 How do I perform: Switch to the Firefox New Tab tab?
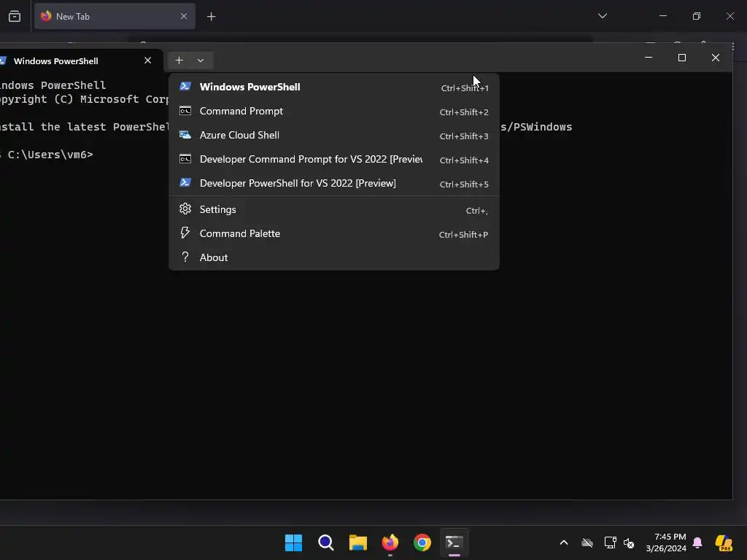tap(115, 16)
